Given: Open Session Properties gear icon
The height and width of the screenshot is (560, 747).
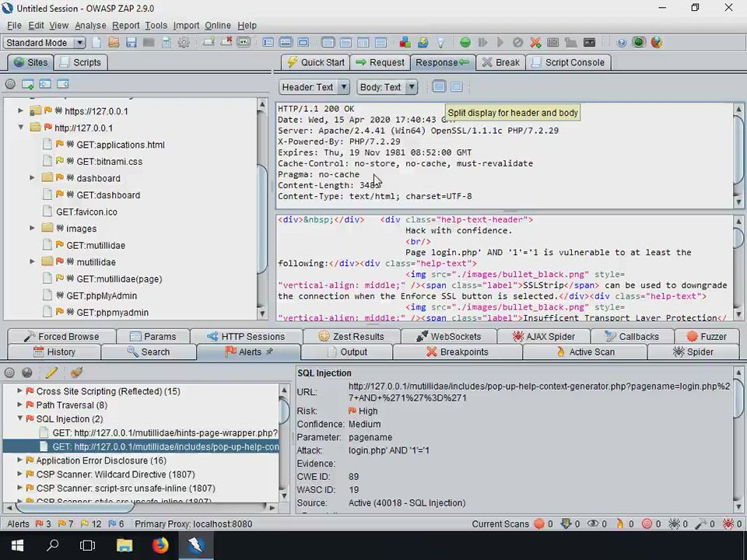Looking at the screenshot, I should click(x=184, y=43).
